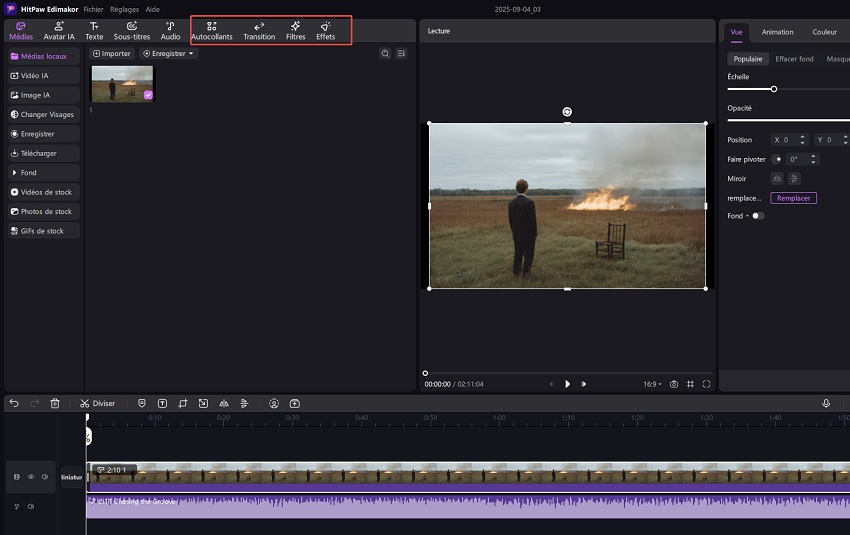Open the Enregistrer dropdown in media panel

[169, 54]
